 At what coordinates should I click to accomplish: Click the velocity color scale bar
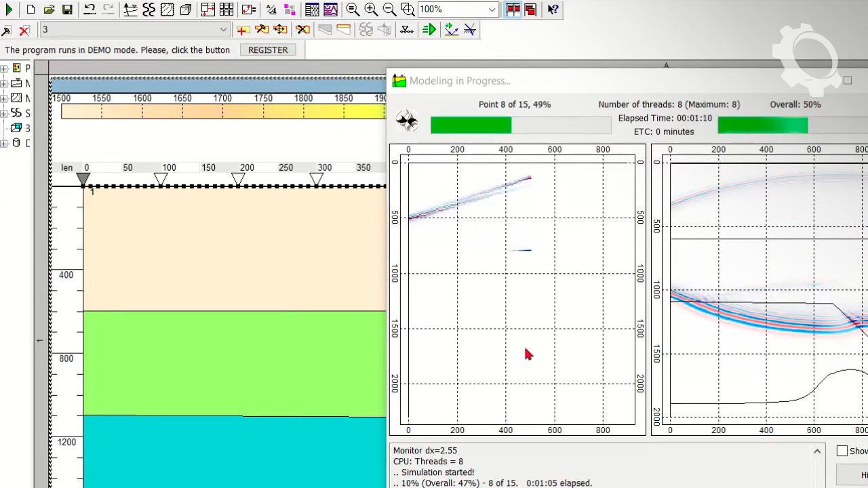[224, 112]
